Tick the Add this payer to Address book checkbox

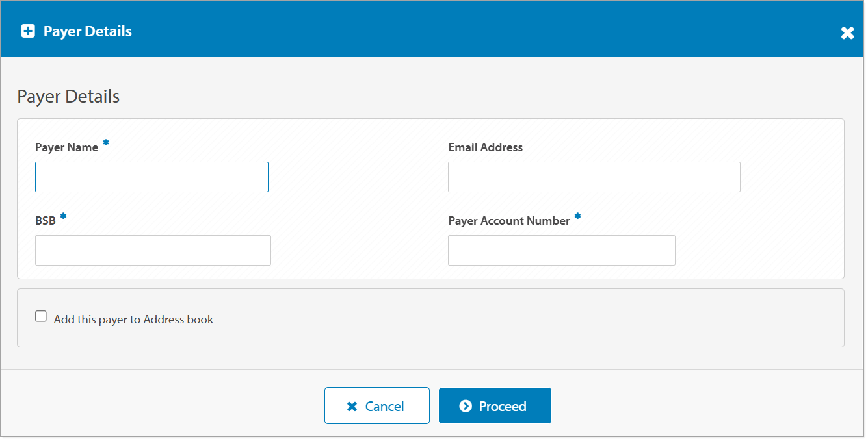(41, 317)
